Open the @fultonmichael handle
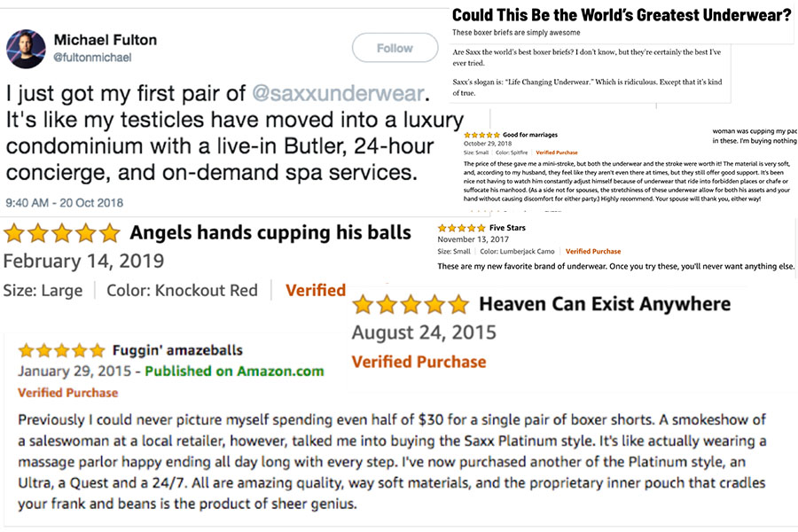Image resolution: width=798 pixels, height=532 pixels. tap(92, 58)
